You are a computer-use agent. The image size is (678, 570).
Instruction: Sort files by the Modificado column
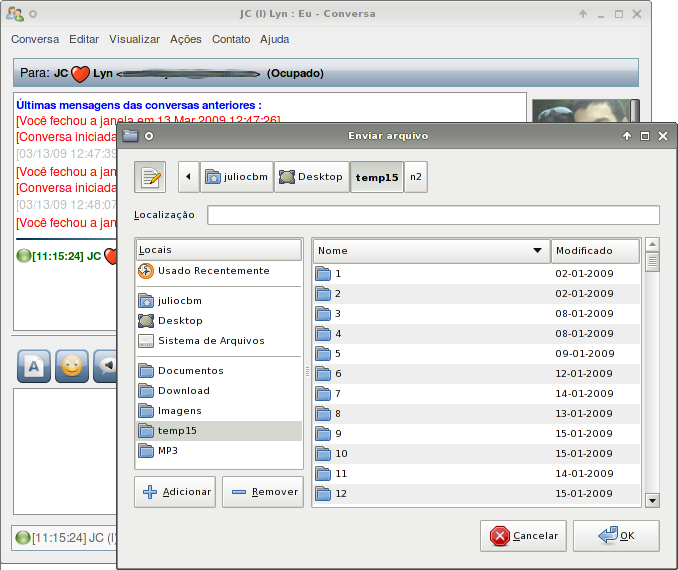(x=595, y=251)
